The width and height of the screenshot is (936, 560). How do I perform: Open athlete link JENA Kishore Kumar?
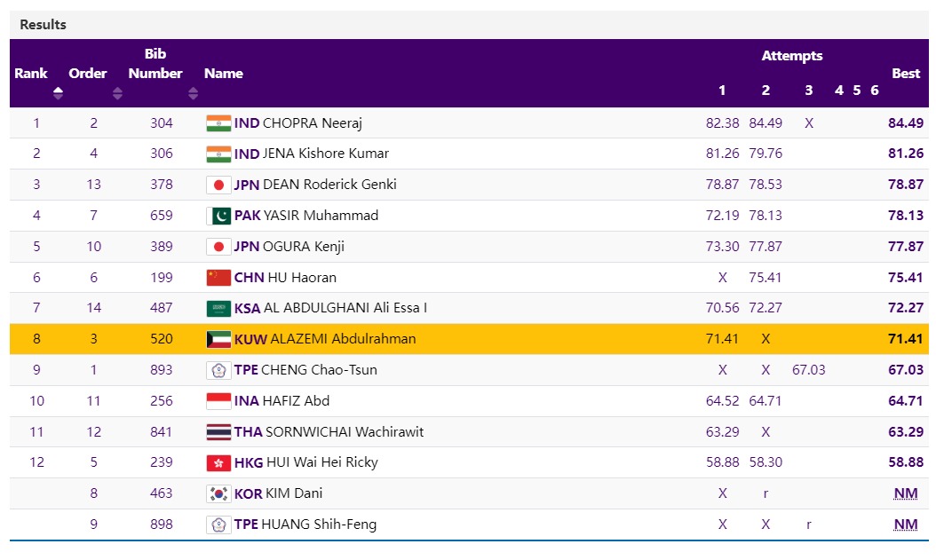(326, 154)
